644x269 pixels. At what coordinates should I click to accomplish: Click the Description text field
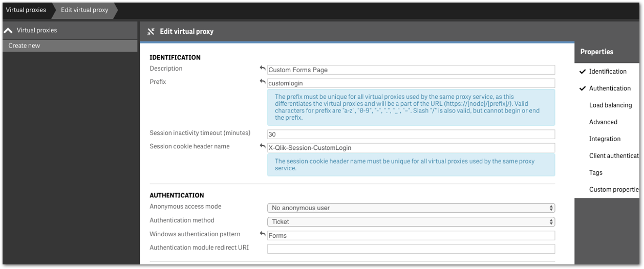411,70
